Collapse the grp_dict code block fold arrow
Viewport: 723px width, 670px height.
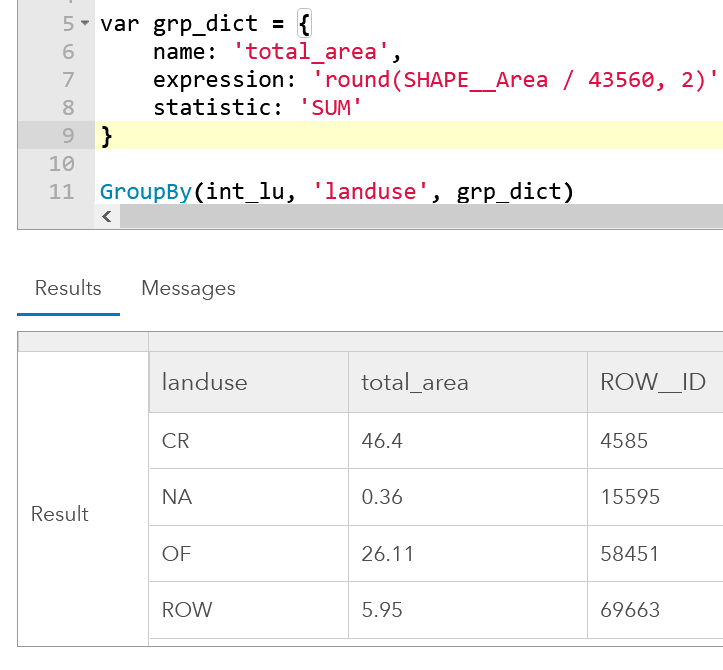tap(84, 23)
